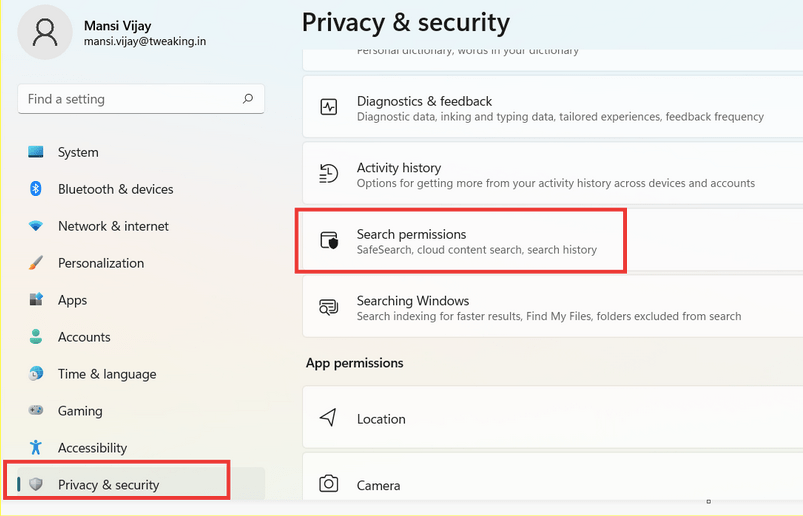Open the Apps category
The image size is (803, 516).
[x=141, y=299]
